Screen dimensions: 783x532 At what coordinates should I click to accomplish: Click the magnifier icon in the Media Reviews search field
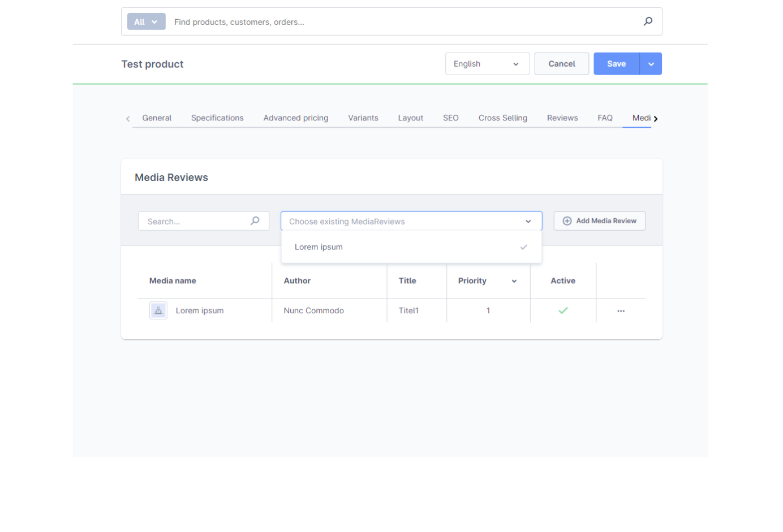(255, 221)
